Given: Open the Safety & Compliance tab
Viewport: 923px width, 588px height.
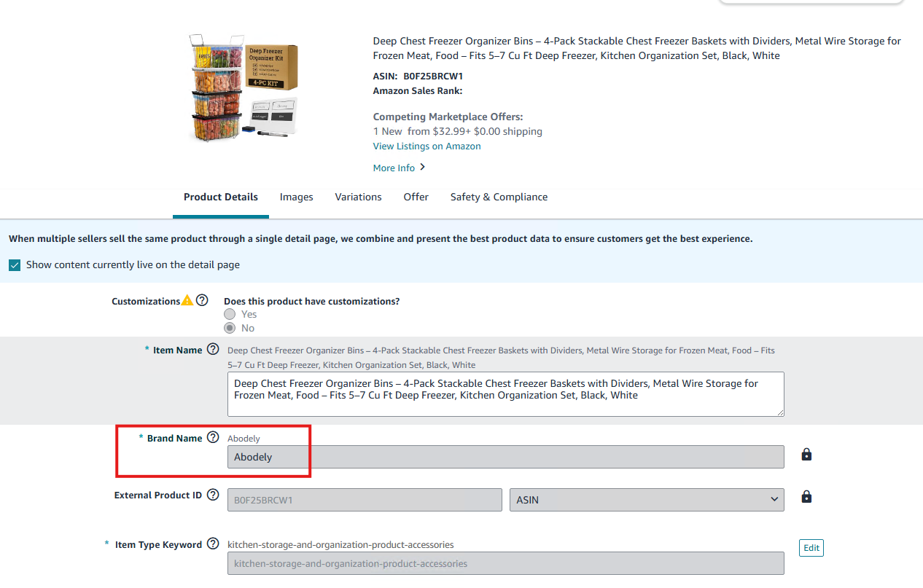Looking at the screenshot, I should tap(499, 197).
